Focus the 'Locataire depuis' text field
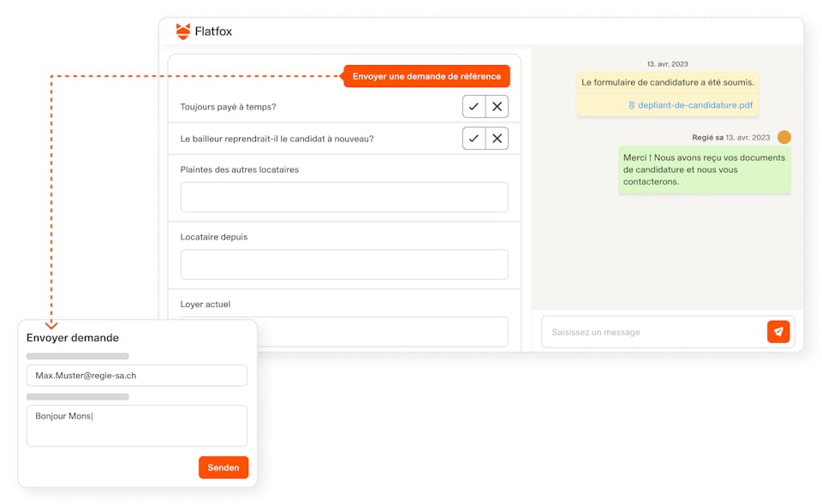Image resolution: width=822 pixels, height=504 pixels. [x=343, y=264]
